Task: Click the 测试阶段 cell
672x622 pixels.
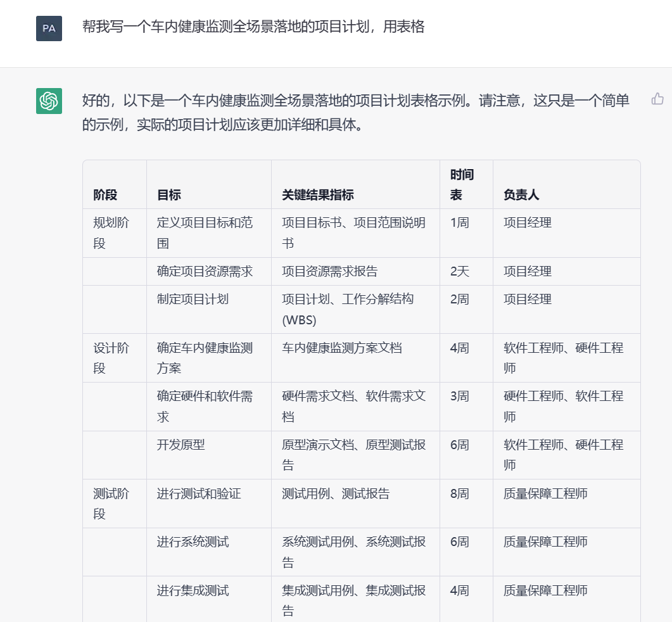Action: pos(111,504)
